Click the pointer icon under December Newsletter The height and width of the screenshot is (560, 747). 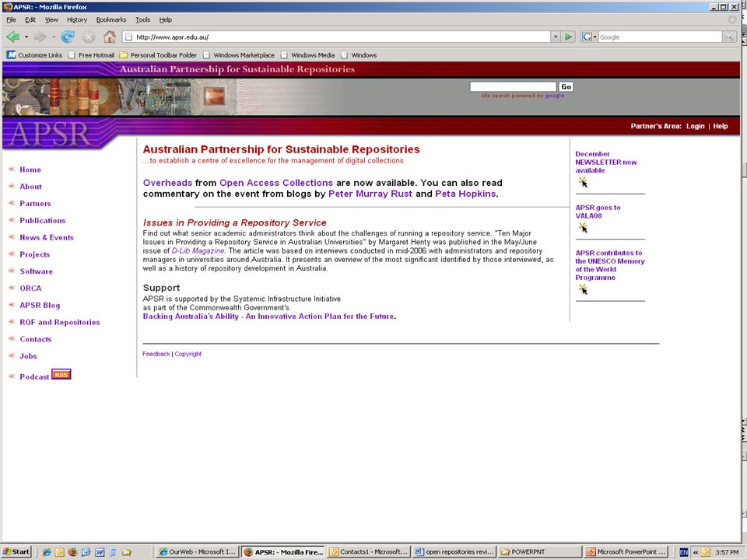[x=583, y=182]
